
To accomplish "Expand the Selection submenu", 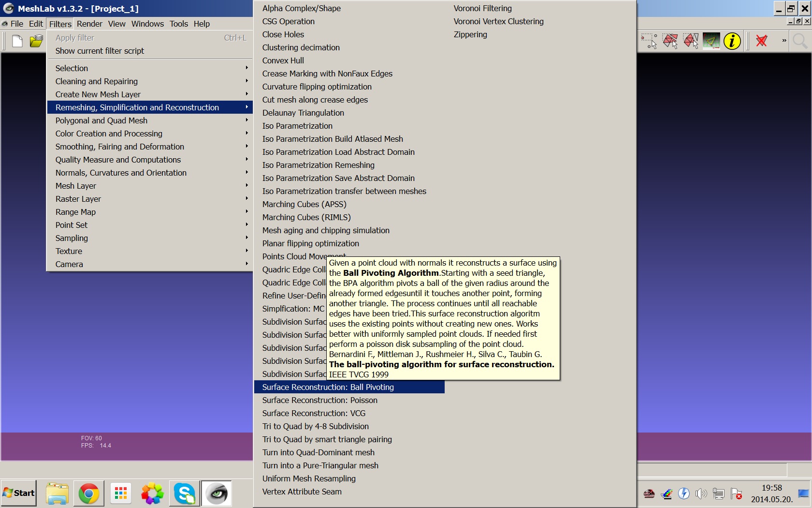I will [150, 68].
